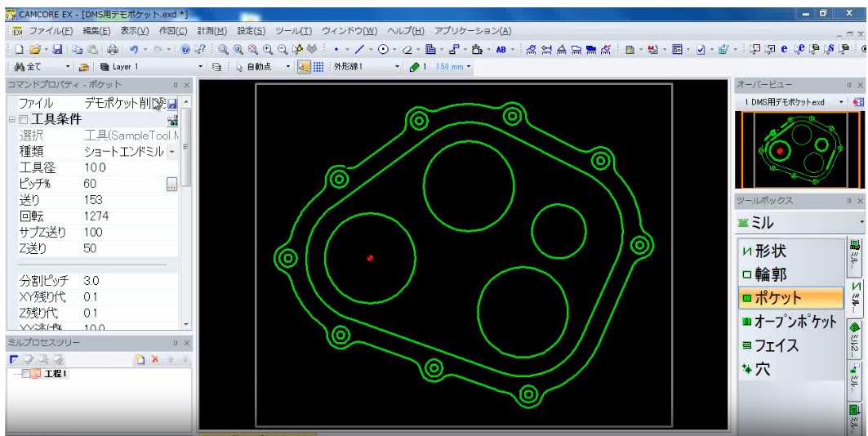Viewport: 868px width, 436px height.
Task: Toggle the 工具条件 checkbox
Action: [x=23, y=120]
